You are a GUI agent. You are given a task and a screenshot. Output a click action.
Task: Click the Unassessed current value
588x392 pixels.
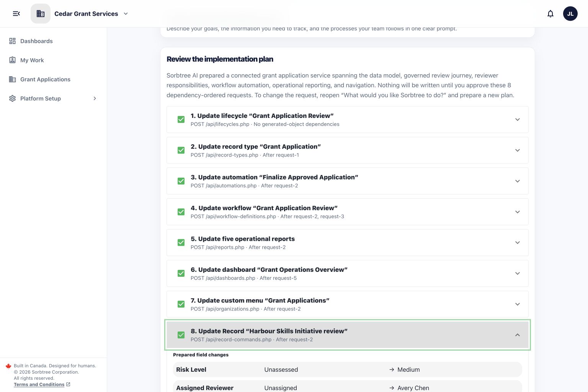pyautogui.click(x=281, y=369)
